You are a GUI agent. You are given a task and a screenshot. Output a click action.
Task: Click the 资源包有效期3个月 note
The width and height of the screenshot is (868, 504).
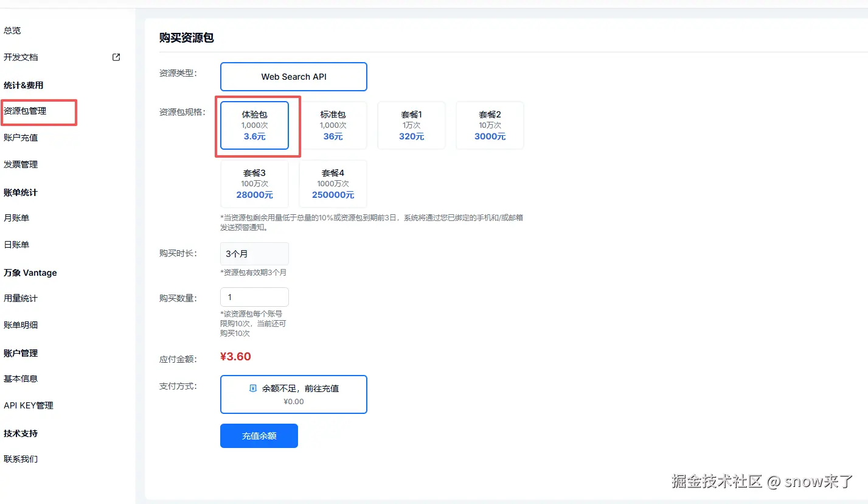(x=254, y=273)
